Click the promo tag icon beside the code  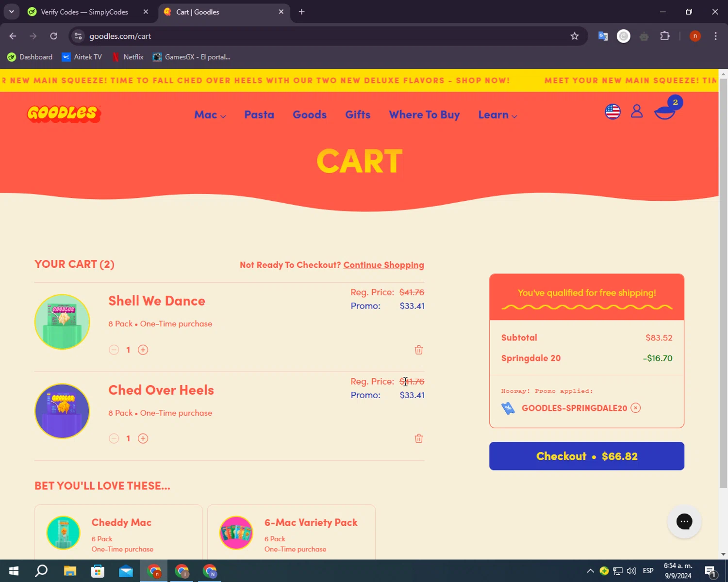click(x=508, y=408)
